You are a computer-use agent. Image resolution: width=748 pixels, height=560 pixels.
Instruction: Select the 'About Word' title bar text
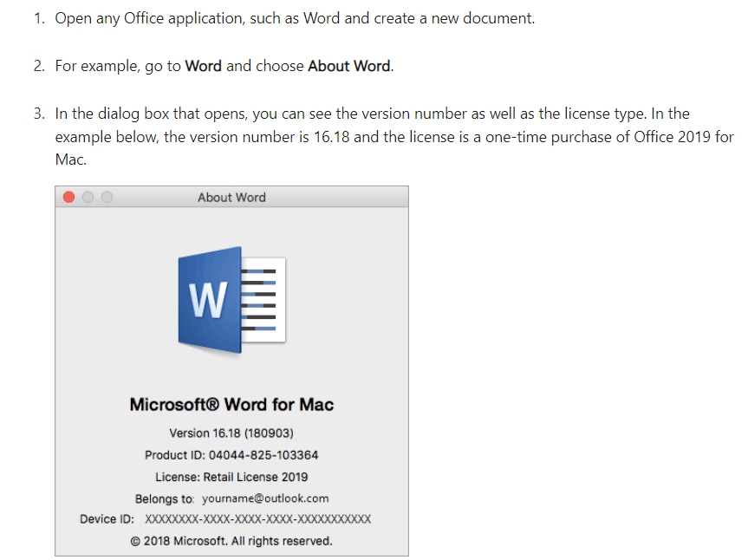coord(231,197)
